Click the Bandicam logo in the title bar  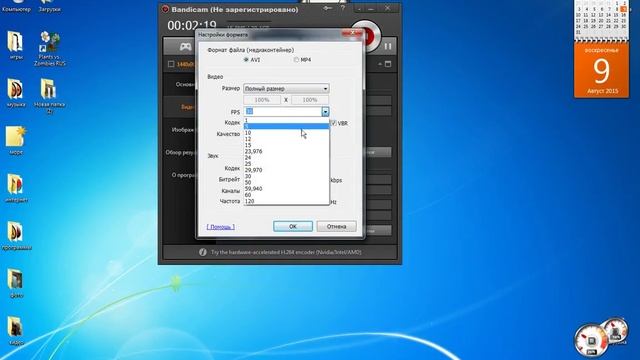[x=165, y=9]
